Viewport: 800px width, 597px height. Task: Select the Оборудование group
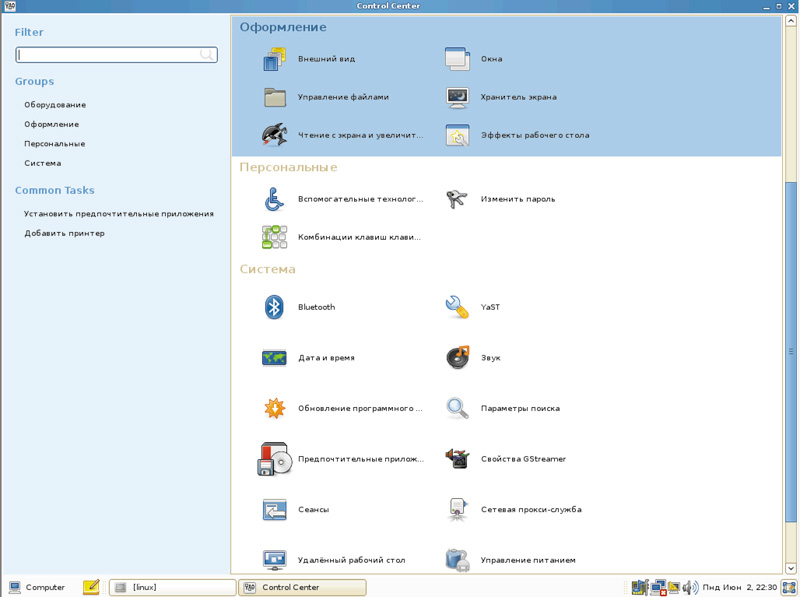[x=55, y=105]
